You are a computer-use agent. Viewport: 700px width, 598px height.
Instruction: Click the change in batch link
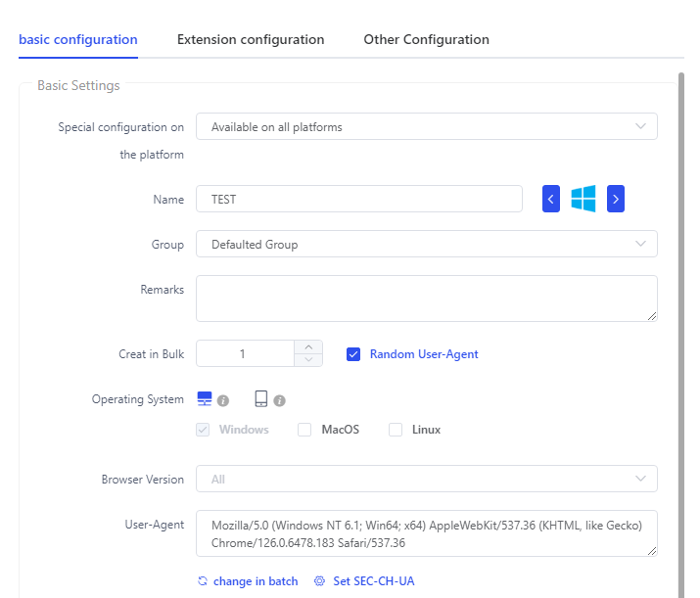click(256, 581)
